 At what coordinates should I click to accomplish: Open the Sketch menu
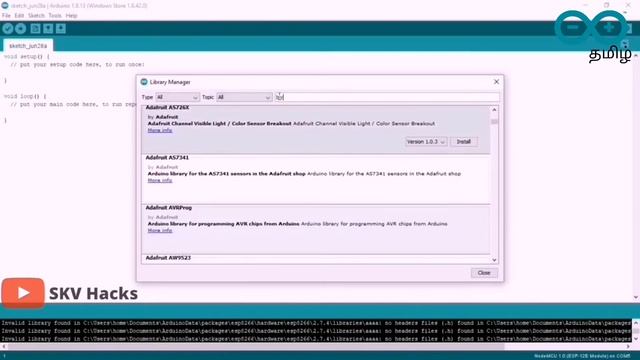36,16
